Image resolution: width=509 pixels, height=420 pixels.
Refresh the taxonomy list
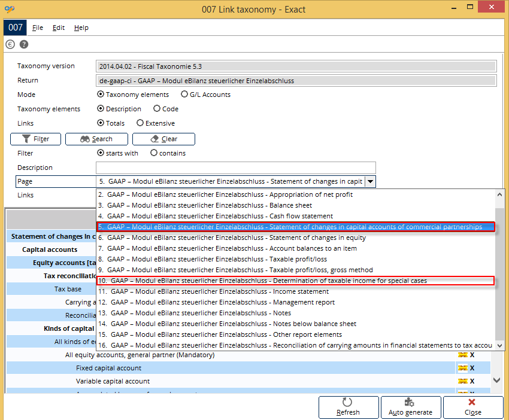[349, 407]
